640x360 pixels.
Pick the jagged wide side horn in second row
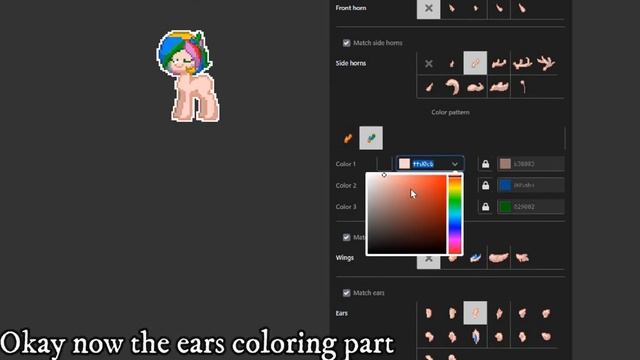click(499, 87)
